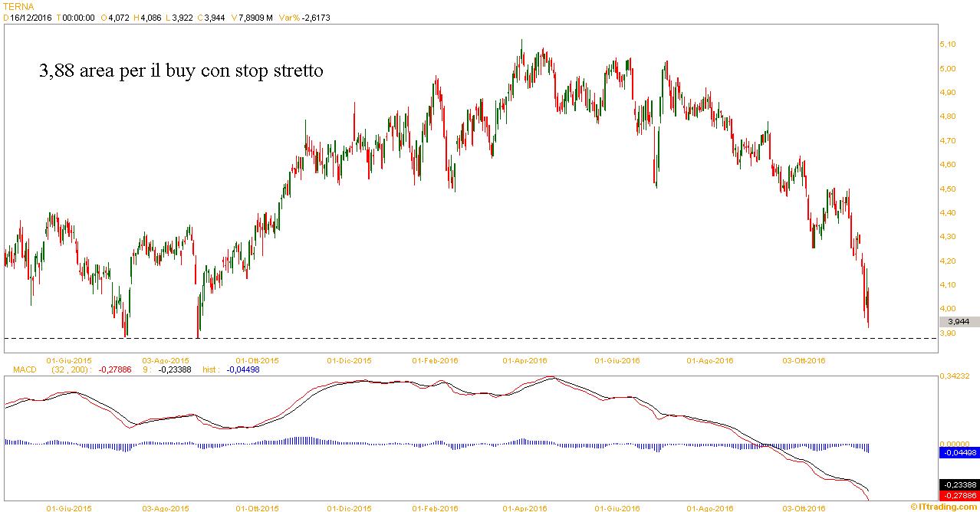Select 01-Apr-2016 on the price chart axis
The height and width of the screenshot is (512, 980).
coord(525,359)
